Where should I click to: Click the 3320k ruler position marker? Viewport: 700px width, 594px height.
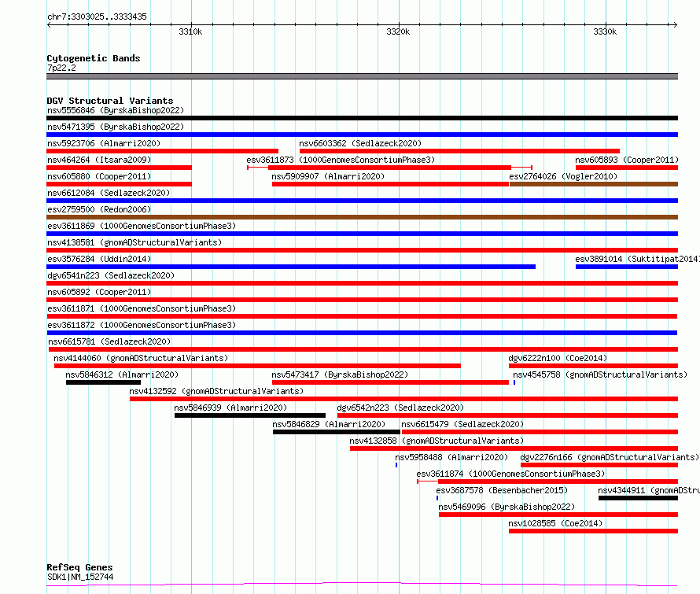pos(398,31)
